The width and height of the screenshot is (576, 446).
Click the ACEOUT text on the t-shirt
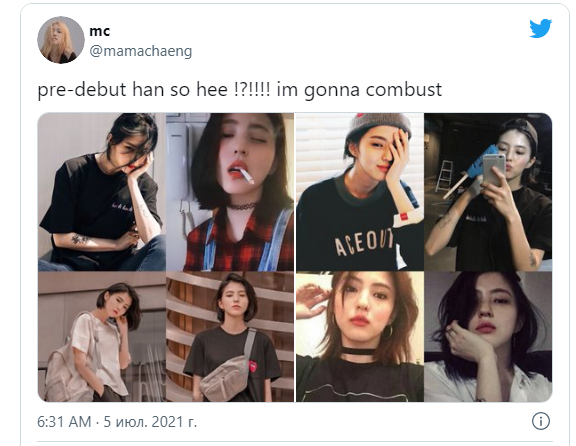[364, 242]
